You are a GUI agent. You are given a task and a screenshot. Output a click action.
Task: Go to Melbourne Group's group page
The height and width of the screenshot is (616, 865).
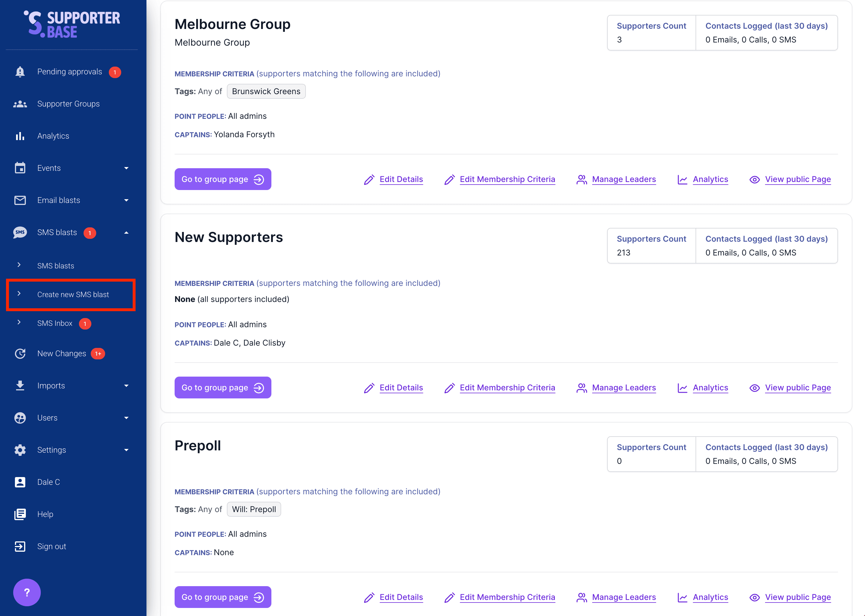[223, 179]
